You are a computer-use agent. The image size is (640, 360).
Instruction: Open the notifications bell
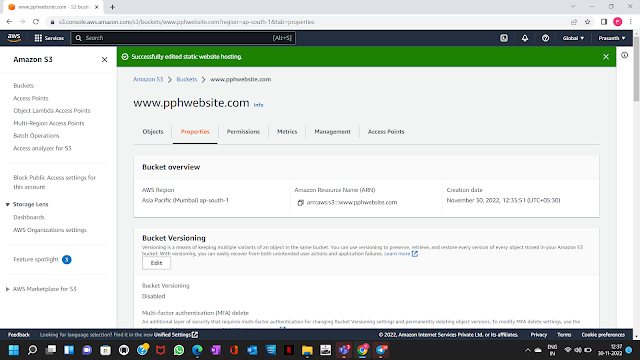(x=525, y=38)
